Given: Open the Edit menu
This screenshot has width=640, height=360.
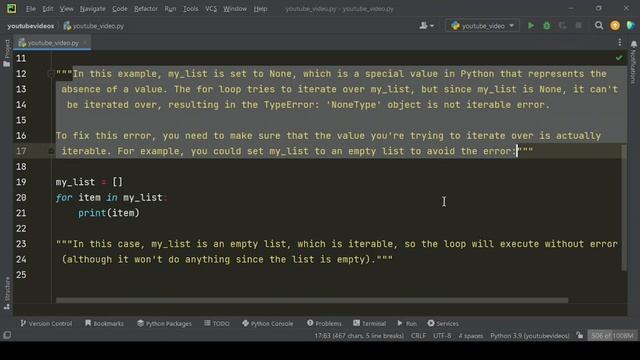Looking at the screenshot, I should click(x=48, y=9).
